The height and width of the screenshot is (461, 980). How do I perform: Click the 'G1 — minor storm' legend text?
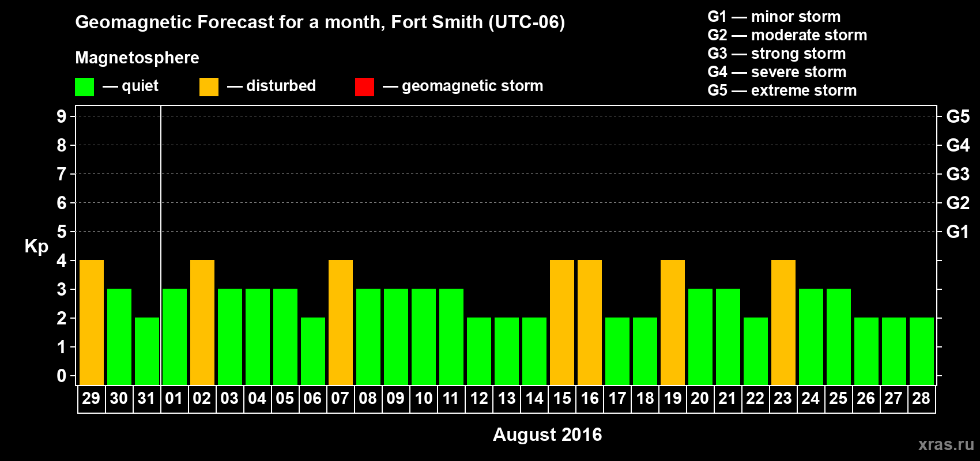[774, 17]
